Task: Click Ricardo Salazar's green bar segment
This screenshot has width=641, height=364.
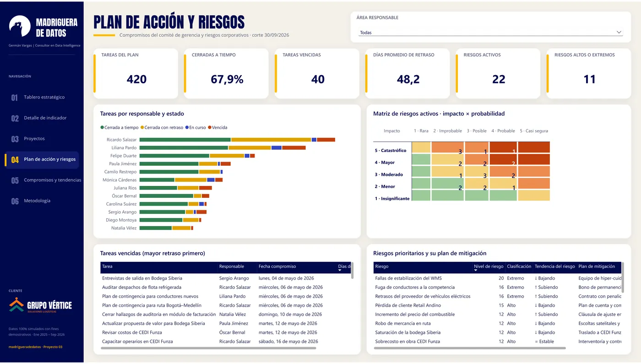Action: point(185,140)
